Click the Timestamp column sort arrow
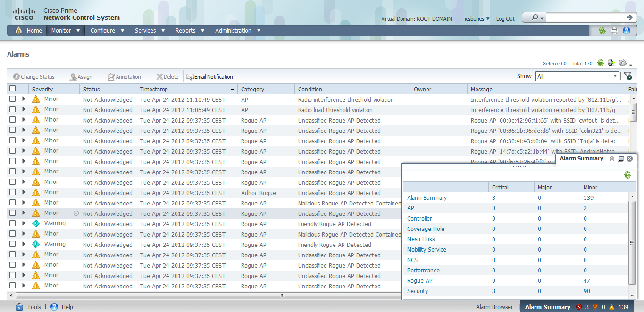Image resolution: width=644 pixels, height=312 pixels. 233,90
